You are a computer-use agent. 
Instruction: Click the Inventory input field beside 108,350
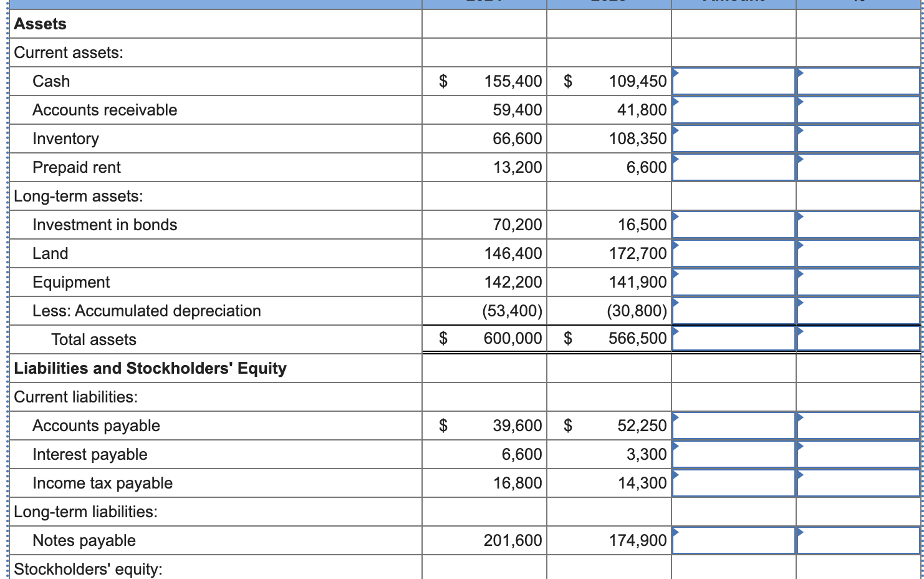tap(734, 139)
